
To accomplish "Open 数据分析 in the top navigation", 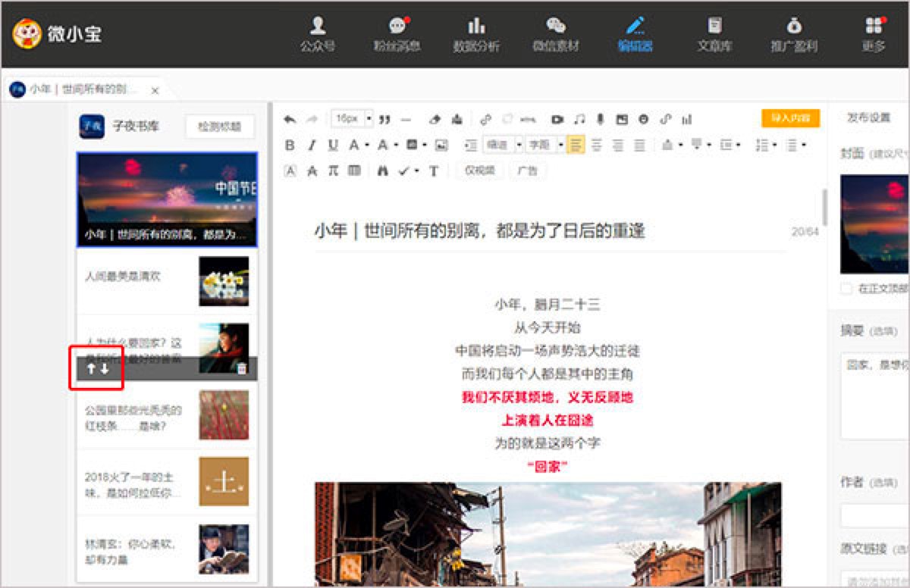I will click(x=476, y=34).
